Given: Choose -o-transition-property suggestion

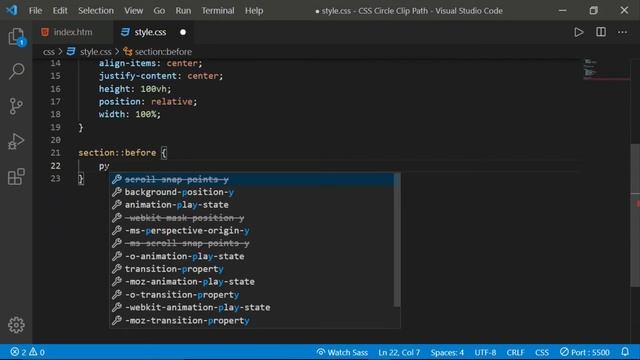Looking at the screenshot, I should 251,295.
